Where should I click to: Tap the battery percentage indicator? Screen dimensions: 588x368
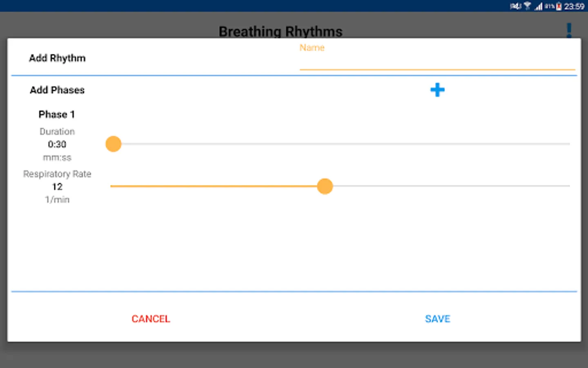click(549, 6)
